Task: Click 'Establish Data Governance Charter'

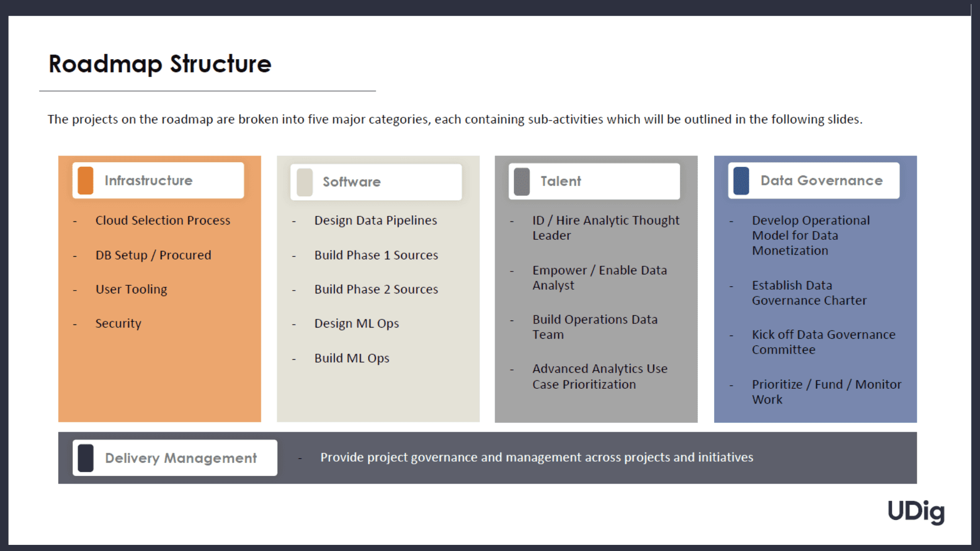Action: [809, 293]
